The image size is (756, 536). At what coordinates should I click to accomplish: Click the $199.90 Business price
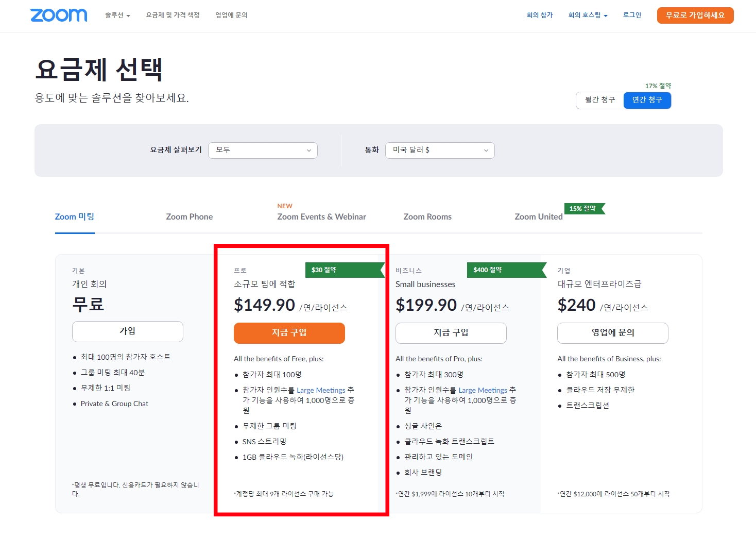pos(426,305)
